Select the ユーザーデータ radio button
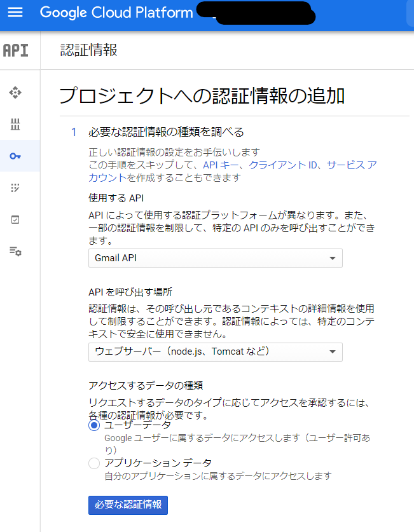Screen dimensions: 414x532 pos(94,425)
